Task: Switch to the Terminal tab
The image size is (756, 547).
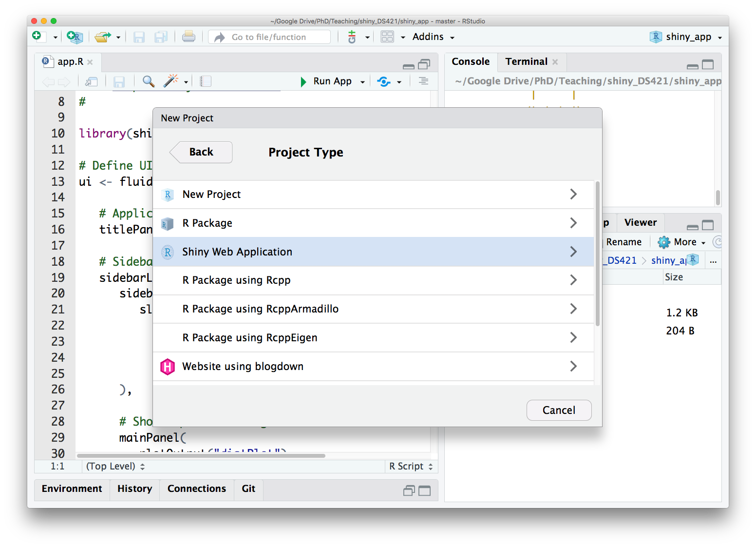Action: (526, 62)
